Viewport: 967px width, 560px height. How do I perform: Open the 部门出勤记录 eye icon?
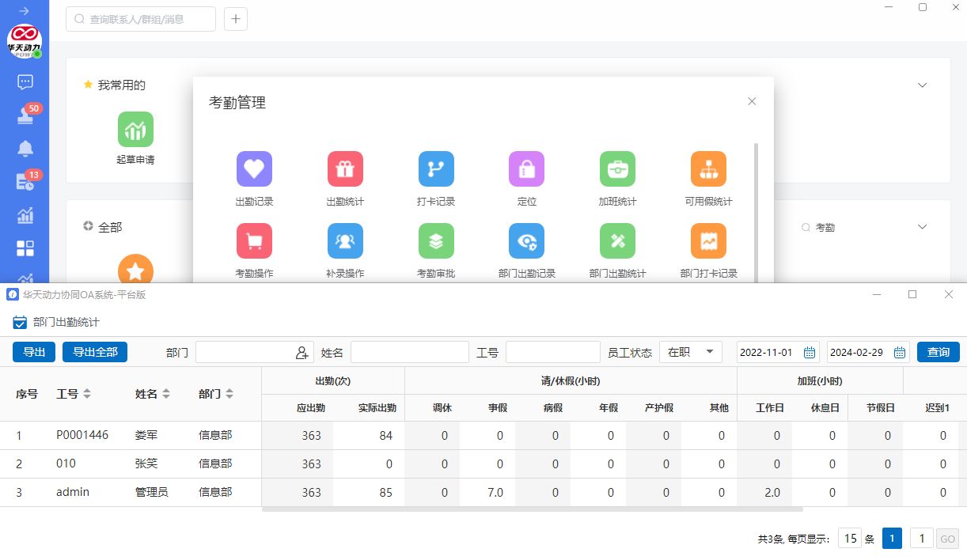526,241
